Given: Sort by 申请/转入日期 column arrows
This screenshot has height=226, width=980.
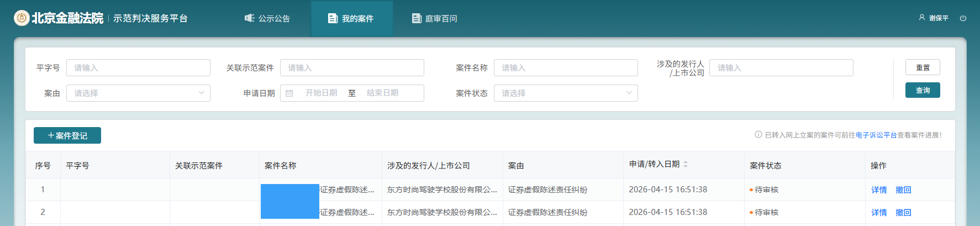Looking at the screenshot, I should coord(686,164).
